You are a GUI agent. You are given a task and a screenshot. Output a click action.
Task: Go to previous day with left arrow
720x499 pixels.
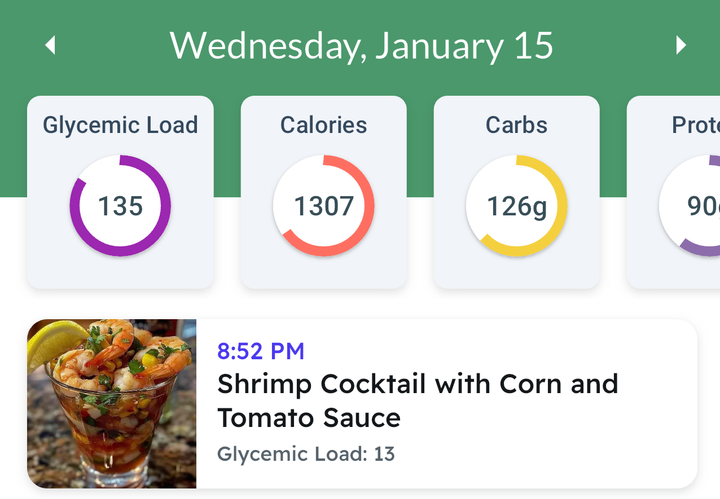click(x=51, y=45)
